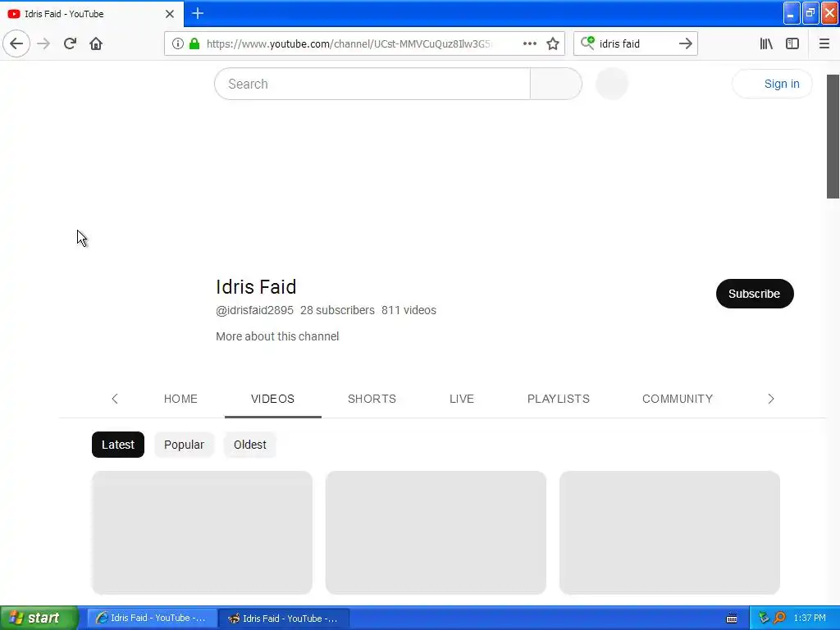Viewport: 840px width, 630px height.
Task: Click the YouTube search submit button
Action: tap(556, 84)
